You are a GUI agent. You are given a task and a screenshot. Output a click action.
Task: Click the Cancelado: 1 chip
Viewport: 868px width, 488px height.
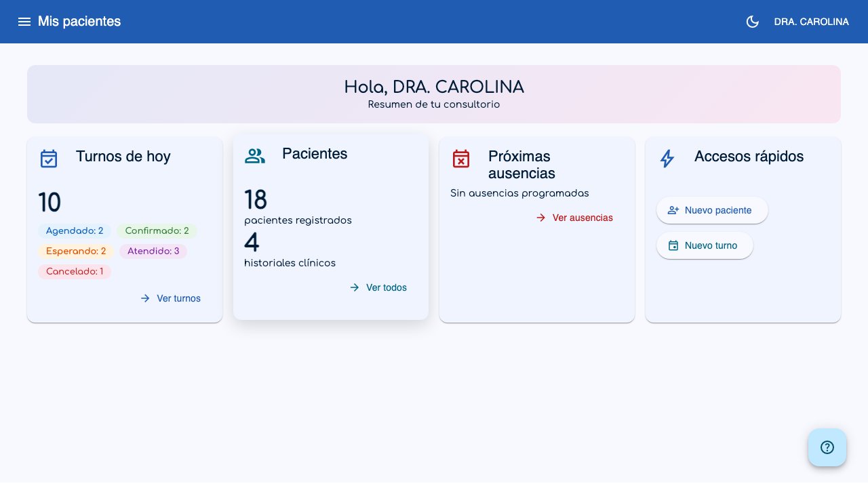pos(75,272)
